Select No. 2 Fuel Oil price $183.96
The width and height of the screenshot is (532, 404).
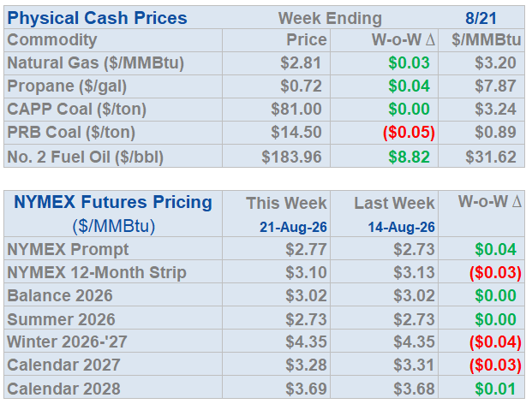pyautogui.click(x=291, y=157)
